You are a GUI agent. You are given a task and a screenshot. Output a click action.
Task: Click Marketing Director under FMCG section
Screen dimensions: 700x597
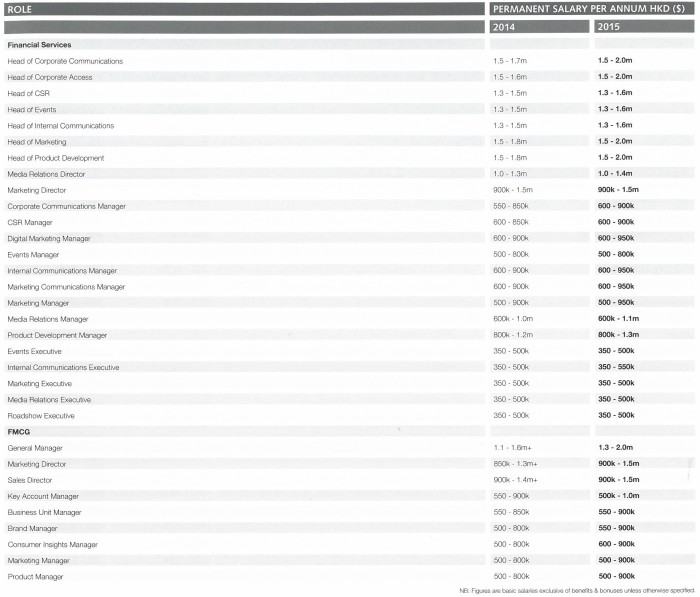(x=37, y=464)
